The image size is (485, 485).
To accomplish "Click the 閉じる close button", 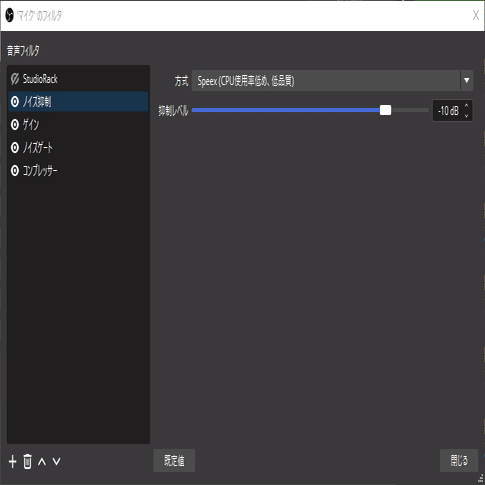I will pyautogui.click(x=459, y=461).
